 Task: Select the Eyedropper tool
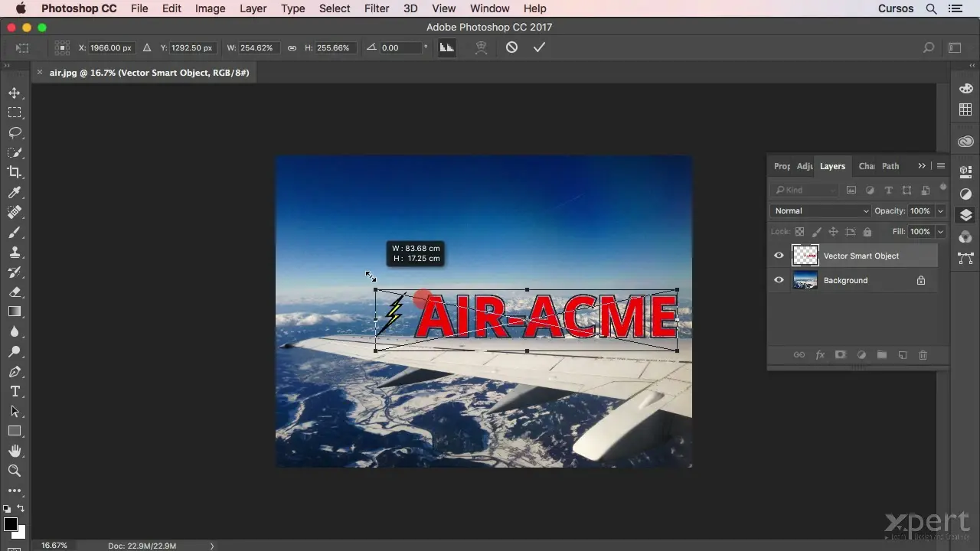tap(15, 192)
